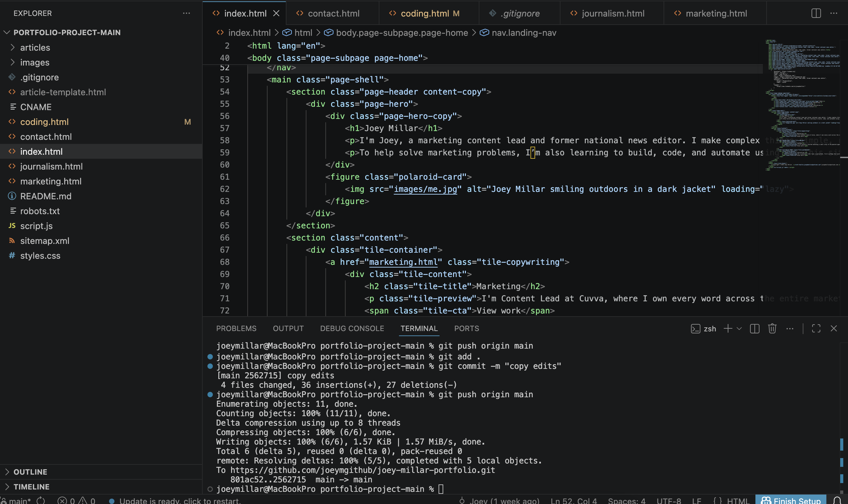
Task: Open editor more actions menu
Action: (x=833, y=13)
